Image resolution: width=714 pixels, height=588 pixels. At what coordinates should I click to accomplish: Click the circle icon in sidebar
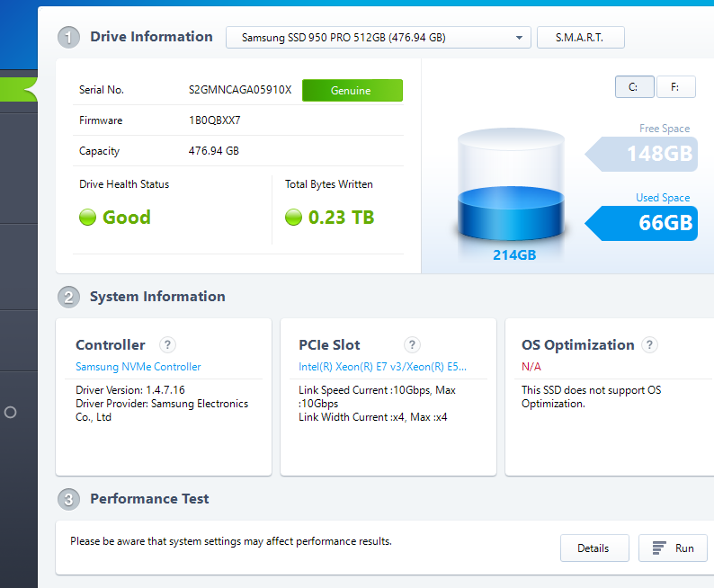click(11, 413)
